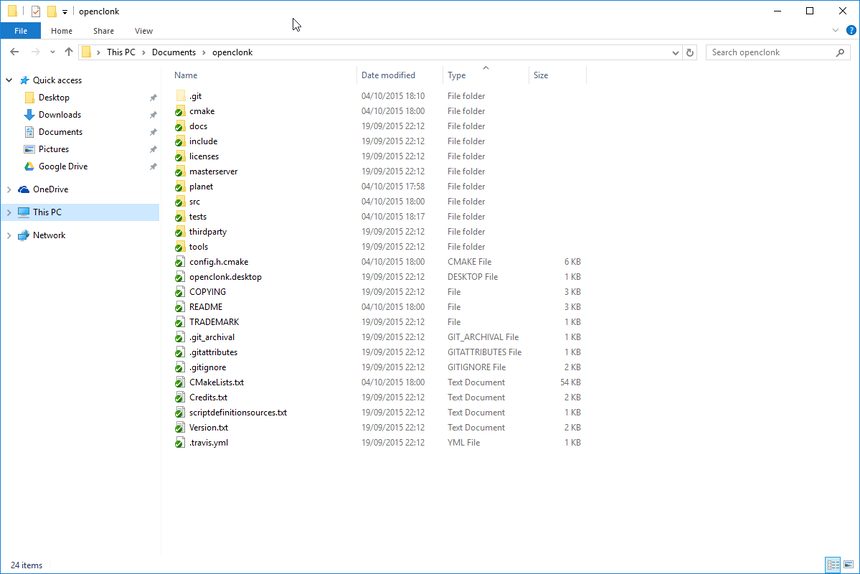Sort by Date modified column
The image size is (860, 574).
point(388,75)
